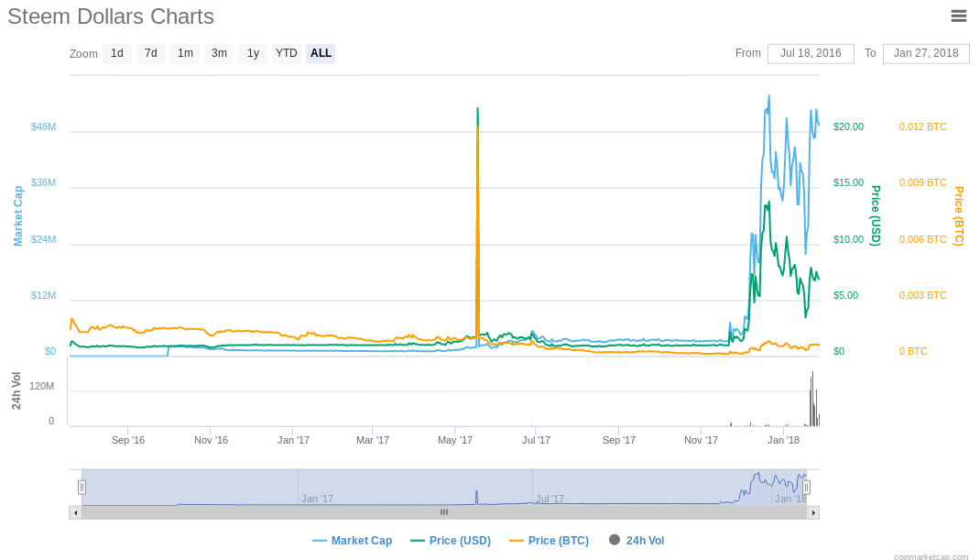
Task: Select the ALL zoom option
Action: pyautogui.click(x=321, y=53)
